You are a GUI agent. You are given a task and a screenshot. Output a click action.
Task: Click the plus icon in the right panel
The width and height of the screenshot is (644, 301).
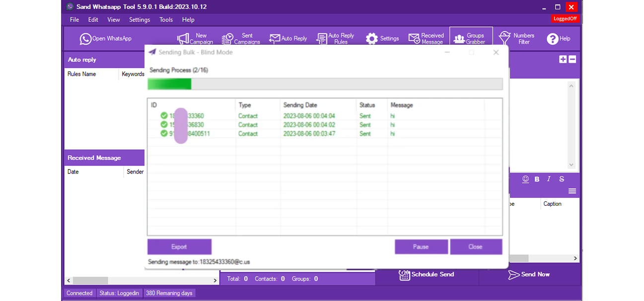point(563,60)
